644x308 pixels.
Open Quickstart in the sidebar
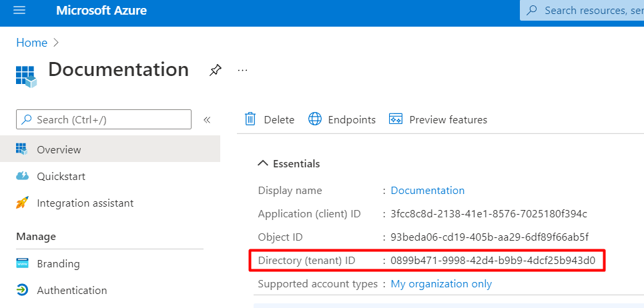pos(61,177)
